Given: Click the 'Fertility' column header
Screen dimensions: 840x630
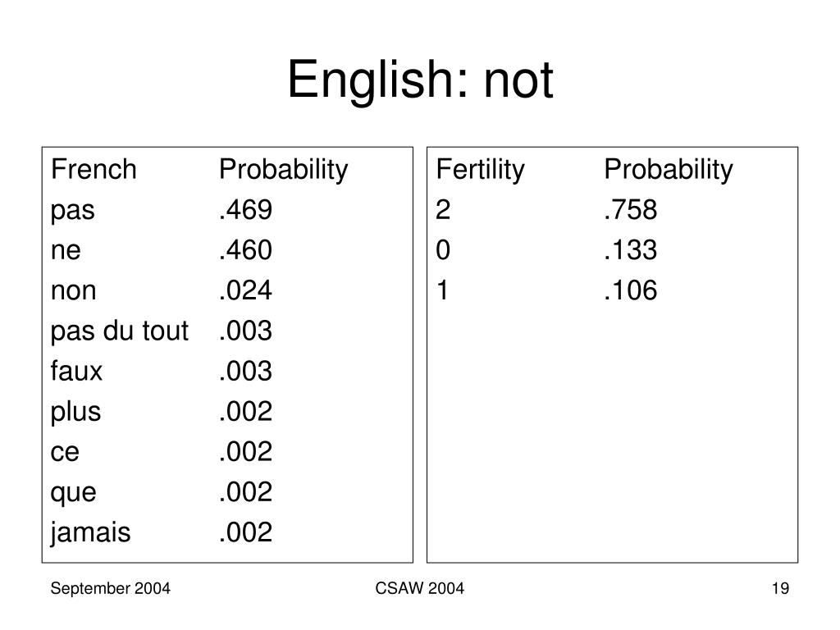Looking at the screenshot, I should [x=480, y=170].
